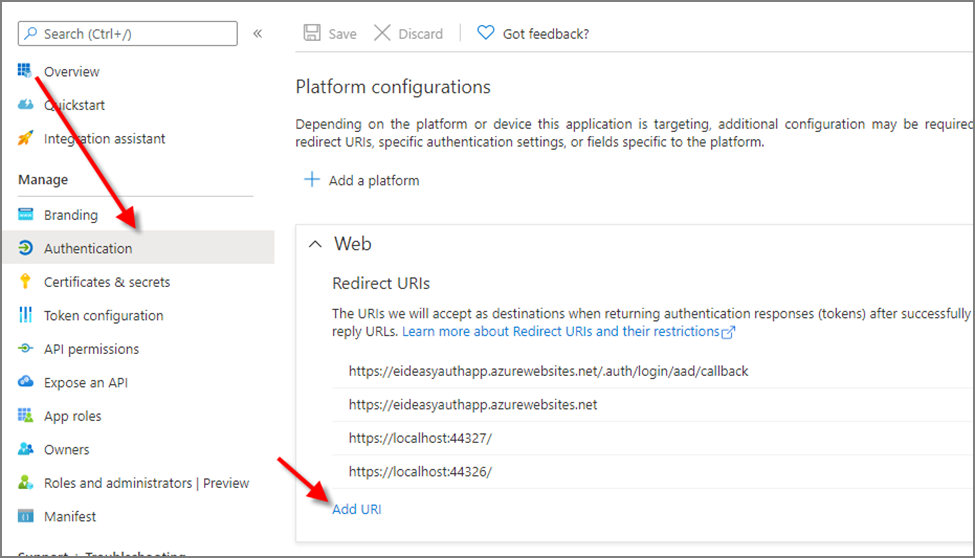Click the Owners people icon
This screenshot has height=558, width=975.
(25, 450)
